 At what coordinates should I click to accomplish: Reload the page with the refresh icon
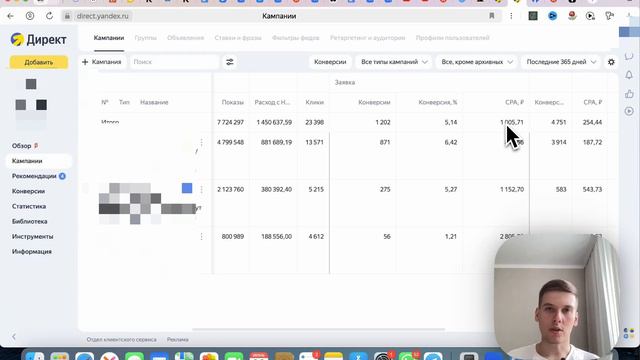[49, 16]
